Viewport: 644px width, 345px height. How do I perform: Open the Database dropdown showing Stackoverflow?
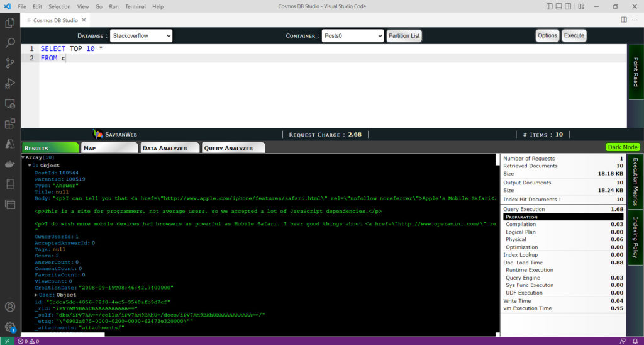pyautogui.click(x=141, y=36)
